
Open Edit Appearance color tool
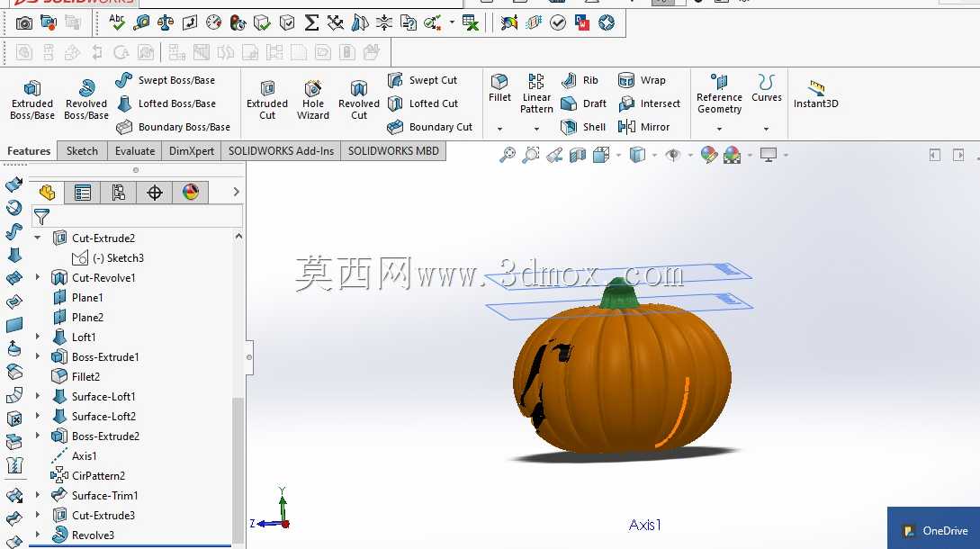[x=709, y=155]
